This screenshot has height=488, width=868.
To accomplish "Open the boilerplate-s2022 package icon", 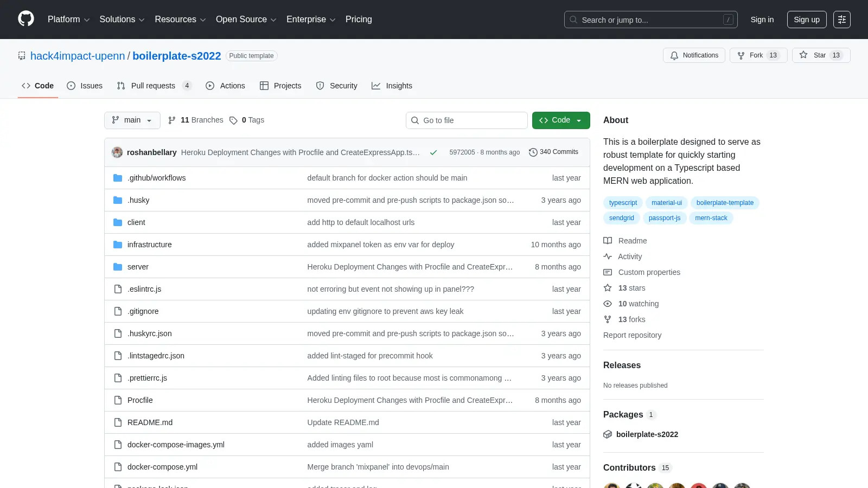I will pos(608,434).
